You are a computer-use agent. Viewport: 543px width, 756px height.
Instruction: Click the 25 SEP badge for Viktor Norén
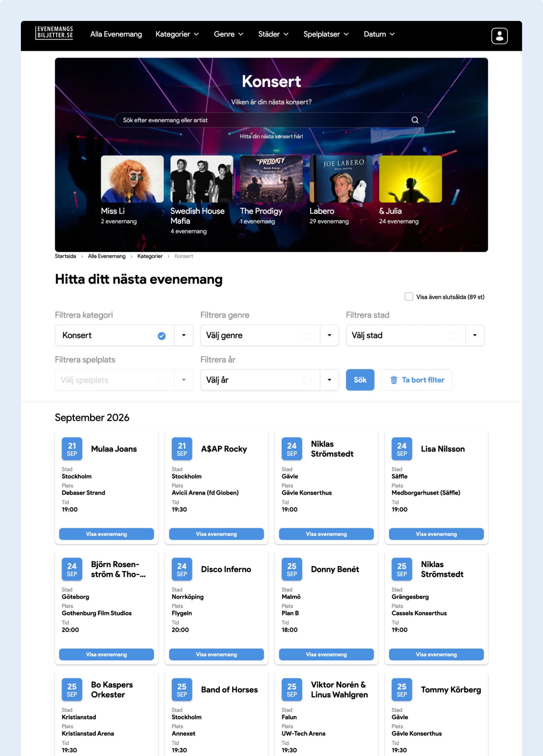pyautogui.click(x=292, y=690)
